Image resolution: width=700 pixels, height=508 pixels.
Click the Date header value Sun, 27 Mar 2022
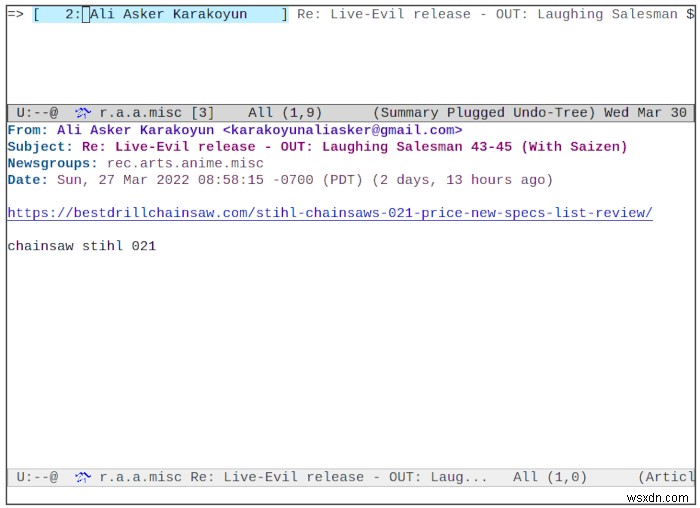click(305, 180)
